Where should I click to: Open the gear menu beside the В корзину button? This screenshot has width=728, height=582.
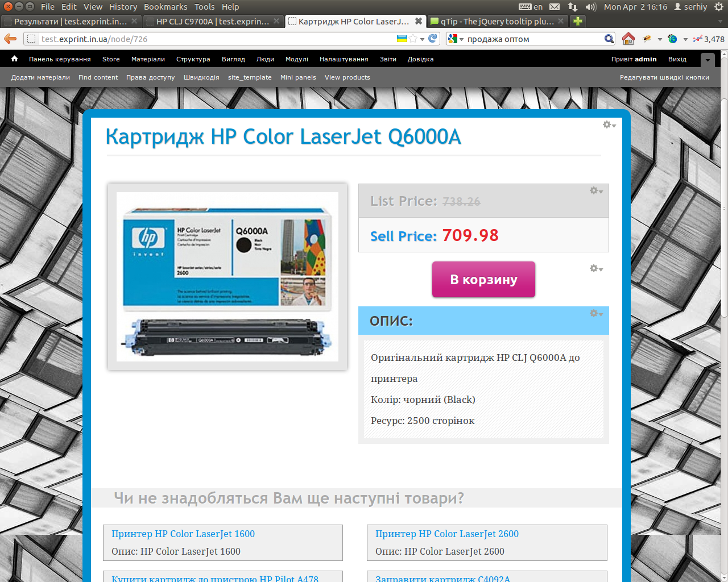[596, 268]
